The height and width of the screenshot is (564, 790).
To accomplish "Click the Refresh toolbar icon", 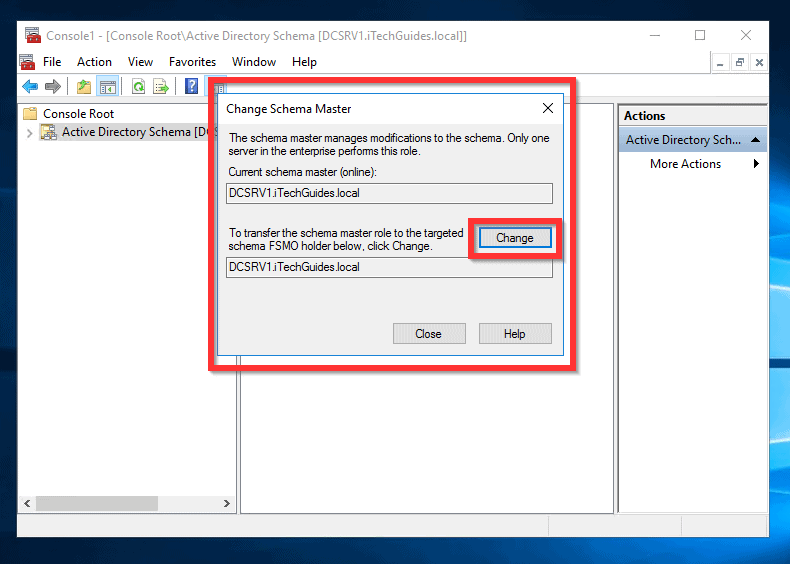I will pyautogui.click(x=139, y=87).
